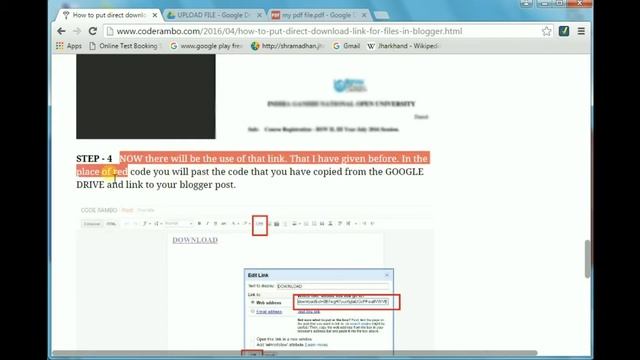Switch to the 'my pdf file.pdf' tab
Screen dimensions: 640x360
click(x=318, y=15)
